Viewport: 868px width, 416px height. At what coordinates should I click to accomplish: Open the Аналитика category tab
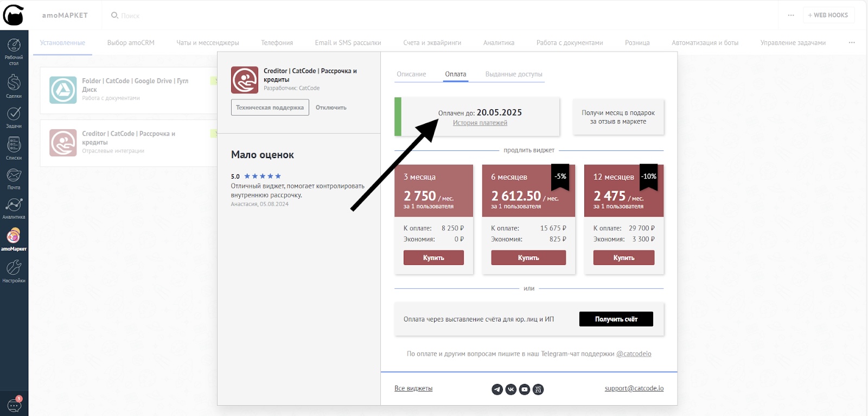(x=499, y=42)
